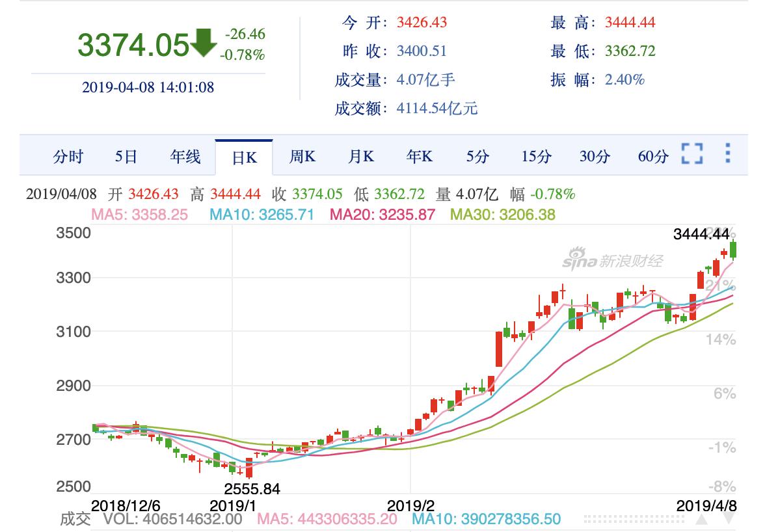Select the 5分 five-minute chart tab
Image resolution: width=765 pixels, height=532 pixels.
(477, 157)
